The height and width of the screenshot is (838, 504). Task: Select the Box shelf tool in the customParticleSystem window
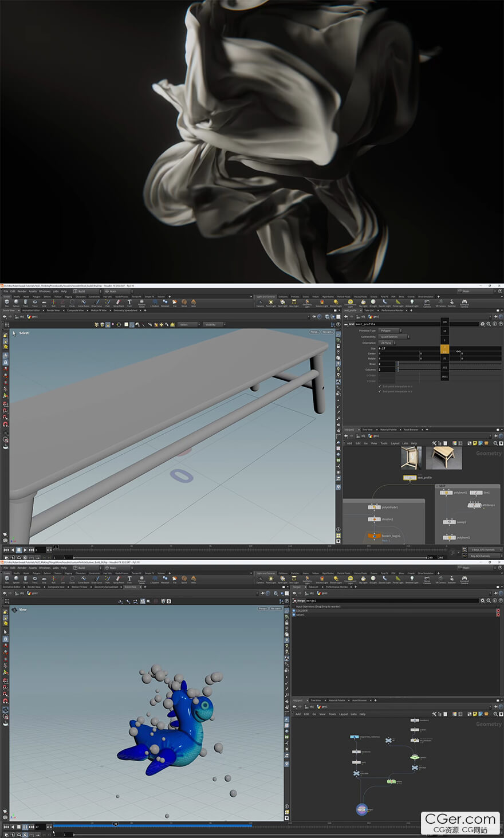click(x=7, y=580)
